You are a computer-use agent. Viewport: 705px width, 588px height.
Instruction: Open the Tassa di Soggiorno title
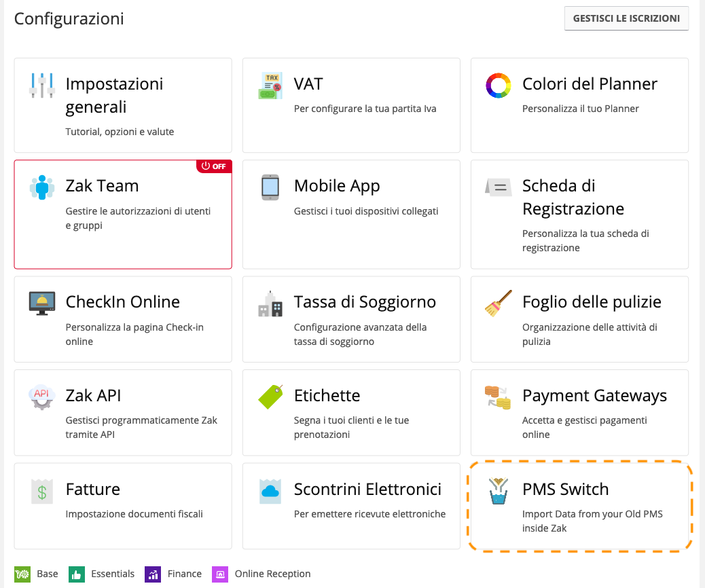pyautogui.click(x=365, y=301)
